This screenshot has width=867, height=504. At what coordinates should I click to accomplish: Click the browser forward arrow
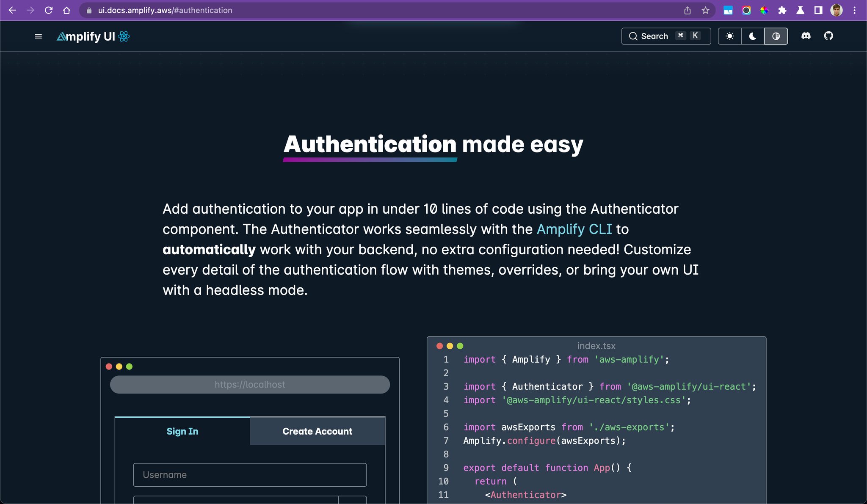(x=30, y=10)
